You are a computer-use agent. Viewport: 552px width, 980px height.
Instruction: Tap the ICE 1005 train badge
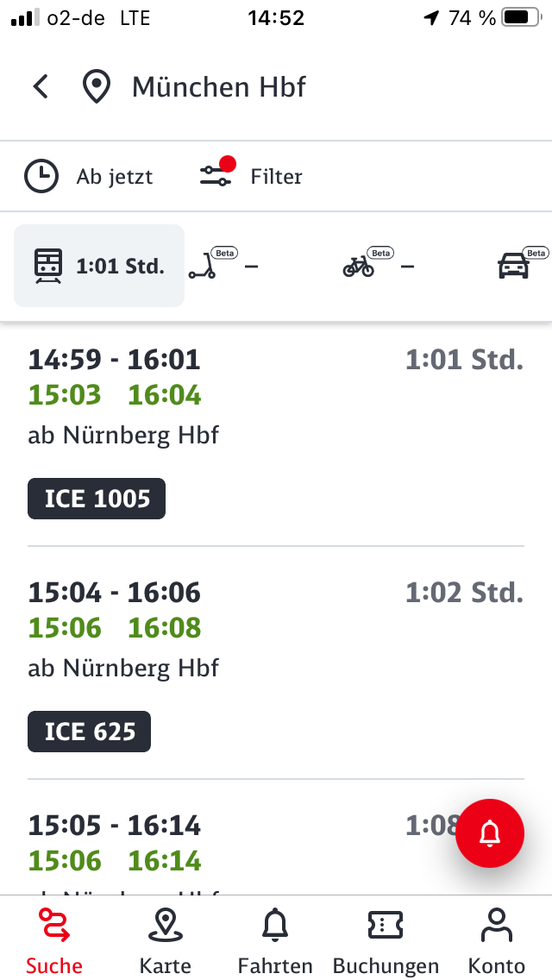[x=97, y=499]
